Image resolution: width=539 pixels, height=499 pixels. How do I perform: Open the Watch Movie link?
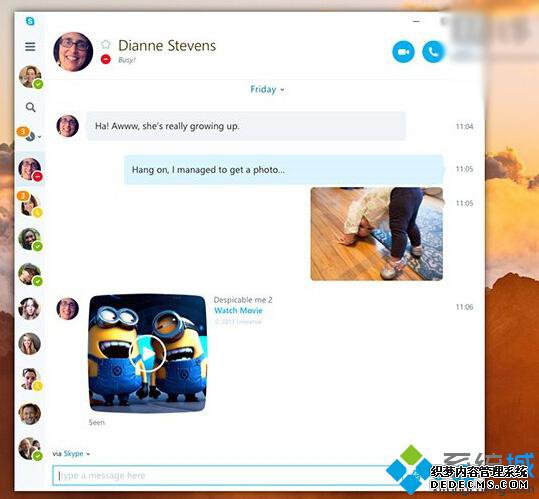(238, 311)
